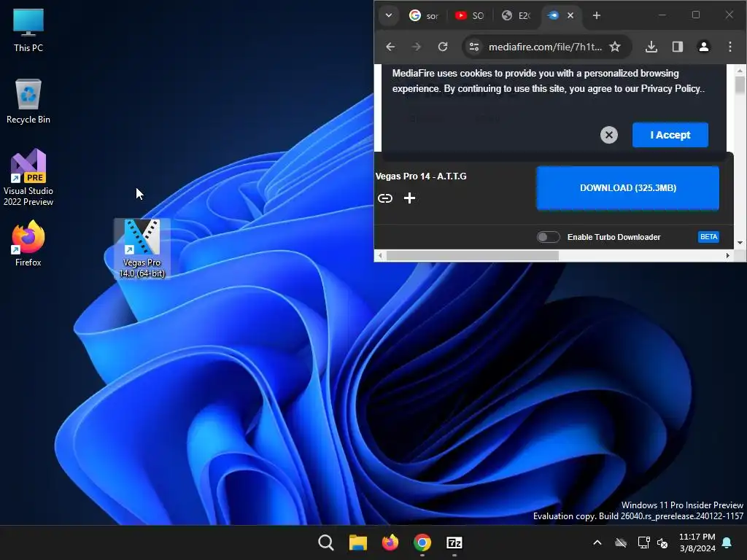
Task: Select the active MediaFire tab
Action: click(x=554, y=16)
